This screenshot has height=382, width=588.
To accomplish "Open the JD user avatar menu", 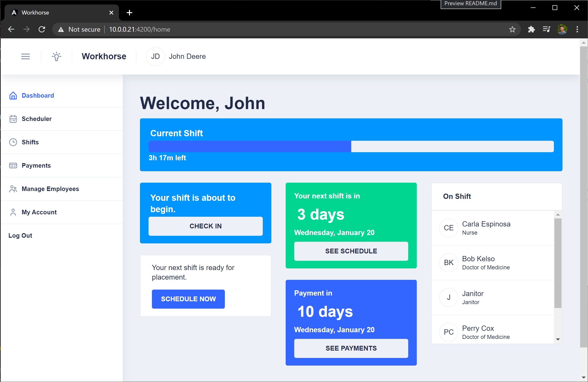I will pos(155,56).
